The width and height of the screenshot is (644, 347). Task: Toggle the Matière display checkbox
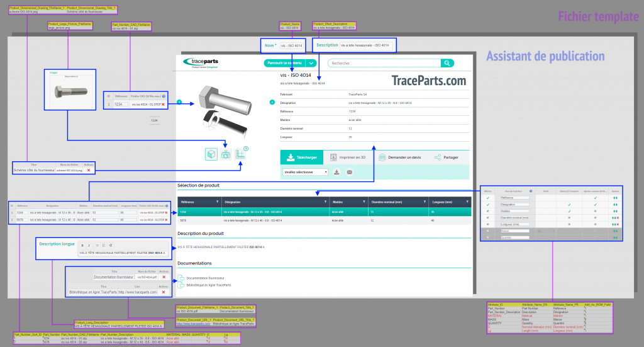click(x=487, y=211)
